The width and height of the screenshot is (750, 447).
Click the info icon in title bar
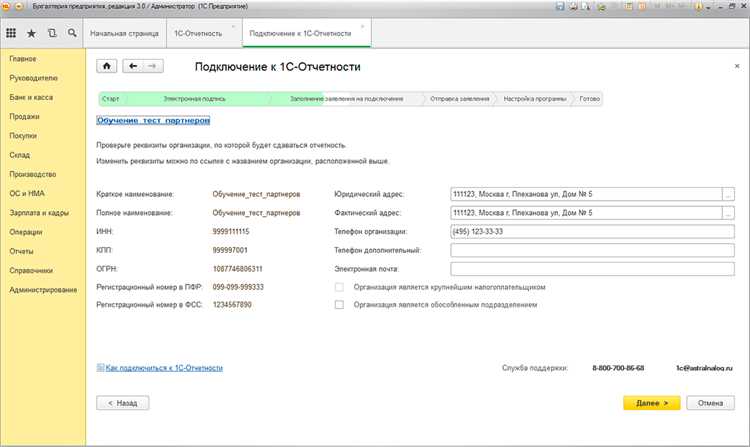coord(698,6)
